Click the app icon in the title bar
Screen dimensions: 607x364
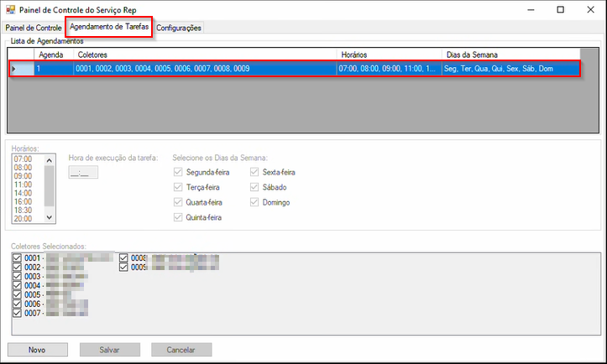click(x=11, y=9)
